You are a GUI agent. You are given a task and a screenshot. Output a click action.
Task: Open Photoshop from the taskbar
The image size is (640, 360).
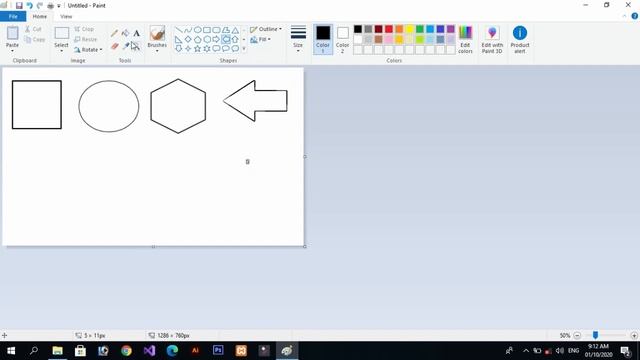218,351
